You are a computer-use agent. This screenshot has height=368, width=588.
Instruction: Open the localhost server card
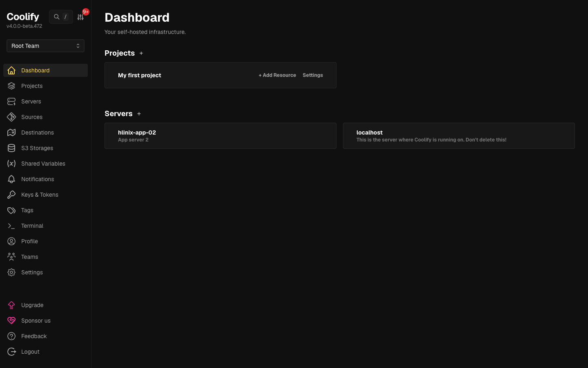pyautogui.click(x=459, y=136)
